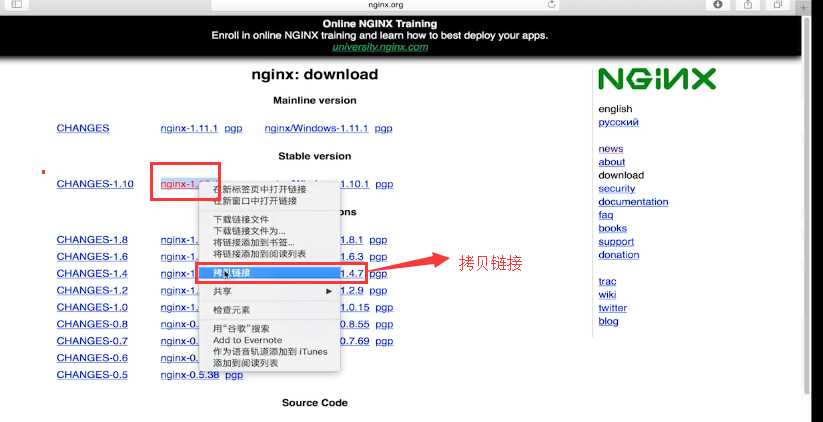Reload page icon in address bar
The width and height of the screenshot is (823, 422).
click(x=551, y=4)
